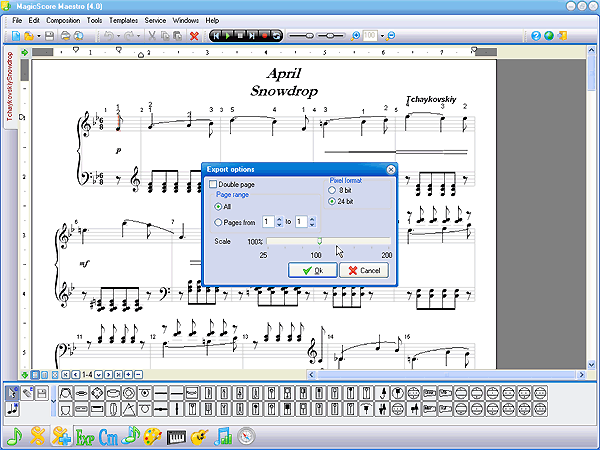This screenshot has width=600, height=450.
Task: Select the arrow pointer tool
Action: (12, 393)
